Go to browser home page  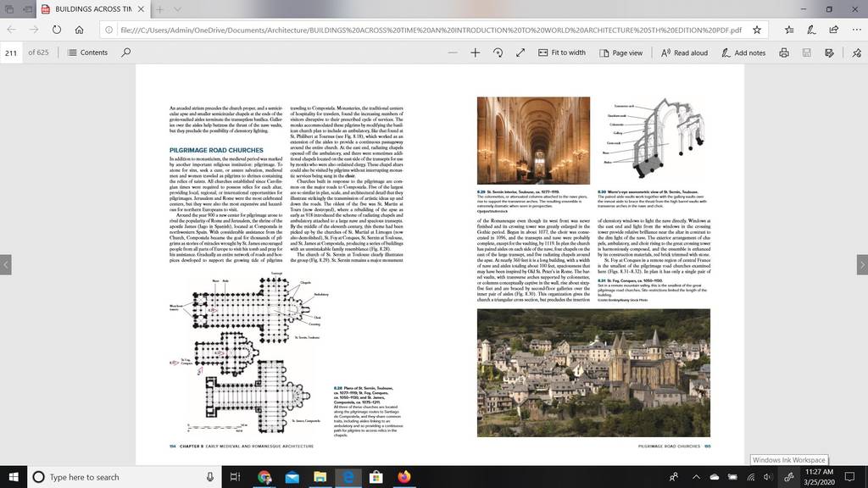coord(79,30)
